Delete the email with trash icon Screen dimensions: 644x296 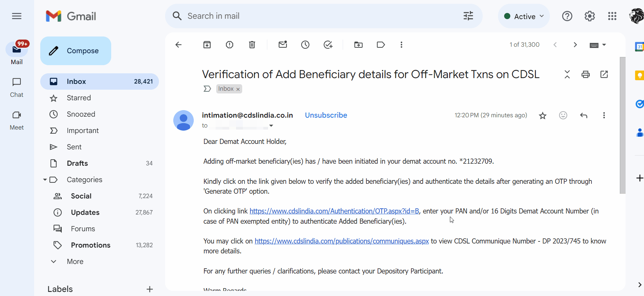[252, 45]
